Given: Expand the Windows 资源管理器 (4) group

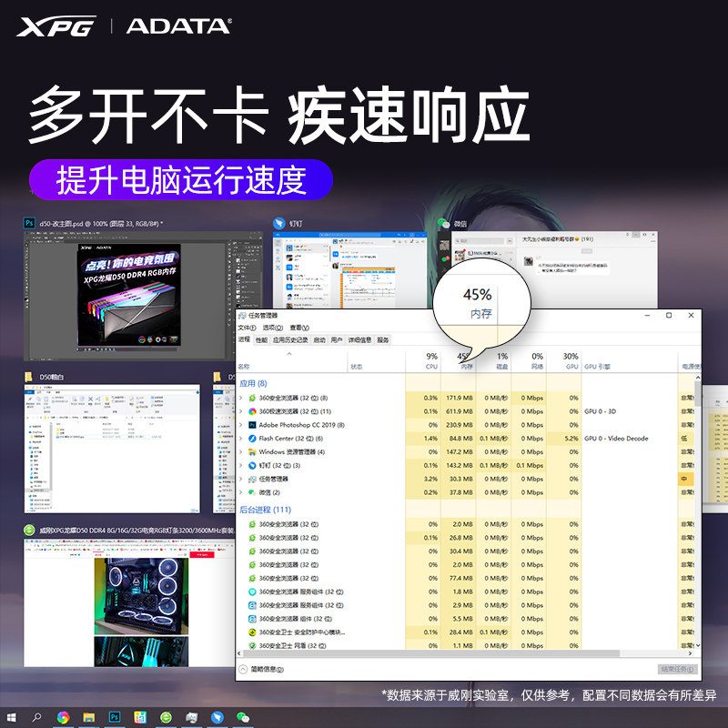Looking at the screenshot, I should (240, 451).
